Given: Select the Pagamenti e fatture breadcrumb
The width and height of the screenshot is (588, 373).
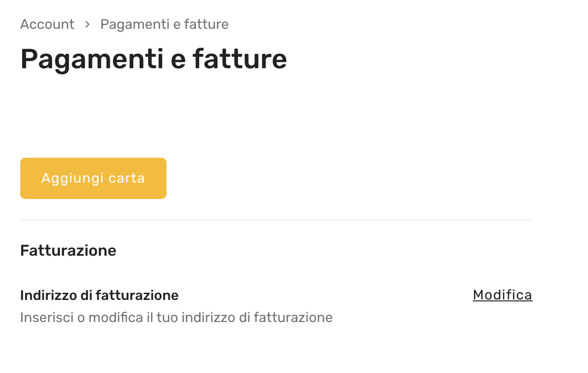Looking at the screenshot, I should [164, 24].
